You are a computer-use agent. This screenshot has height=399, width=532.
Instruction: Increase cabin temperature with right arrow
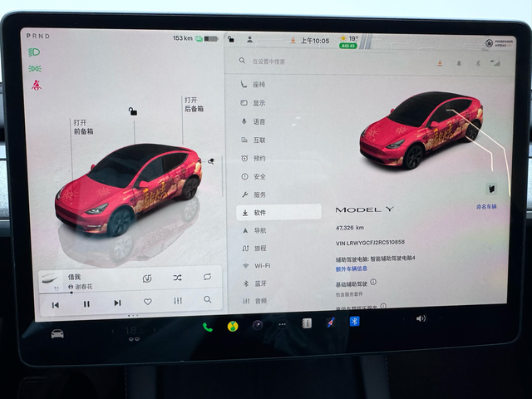coord(155,329)
